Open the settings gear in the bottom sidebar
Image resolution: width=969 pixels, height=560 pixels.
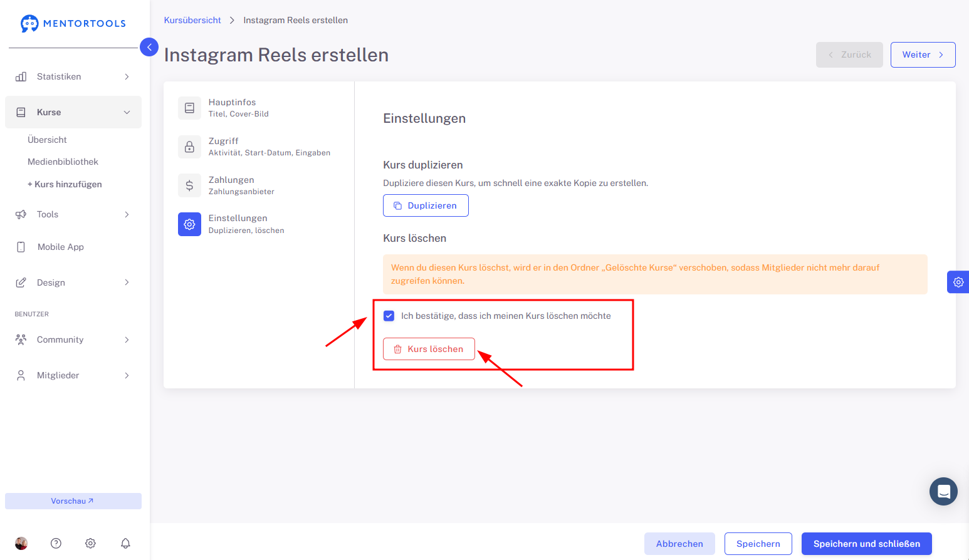tap(90, 543)
